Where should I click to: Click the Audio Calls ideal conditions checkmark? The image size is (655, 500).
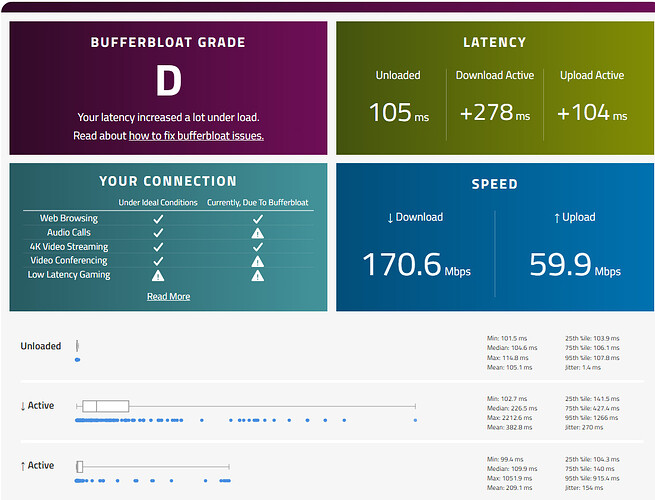point(158,233)
